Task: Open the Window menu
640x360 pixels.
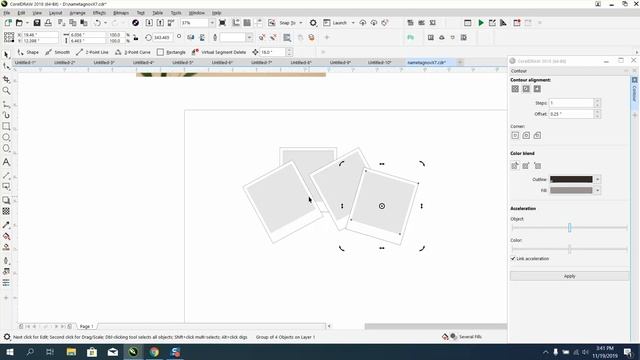Action: (197, 13)
